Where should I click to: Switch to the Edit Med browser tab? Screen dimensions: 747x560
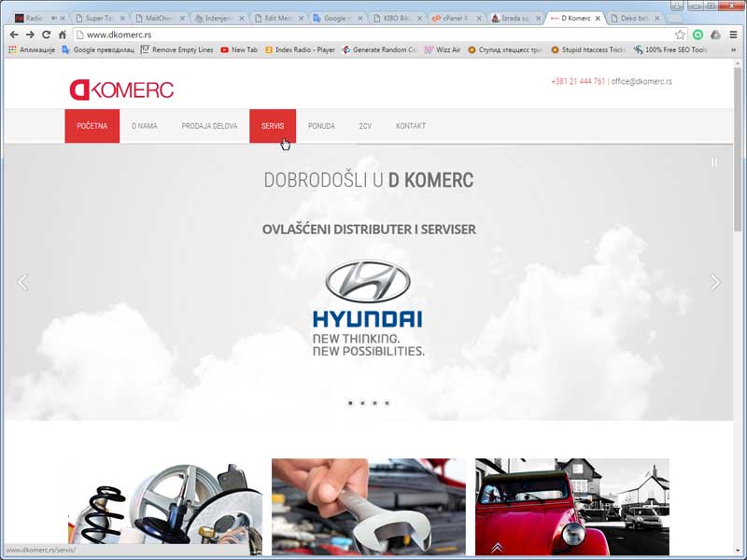[x=276, y=18]
